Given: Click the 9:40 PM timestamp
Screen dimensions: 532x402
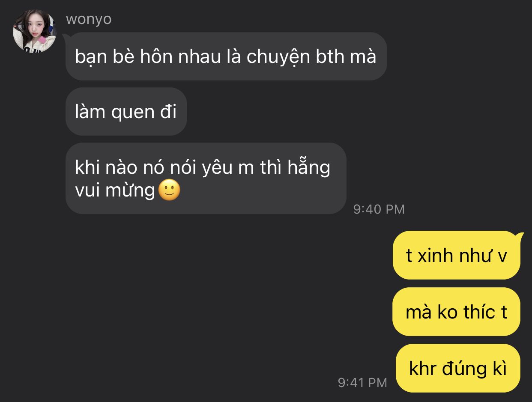Looking at the screenshot, I should 379,209.
